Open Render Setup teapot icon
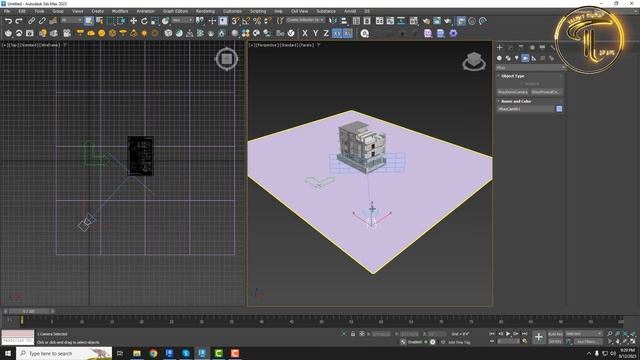Image resolution: width=640 pixels, height=360 pixels. pyautogui.click(x=426, y=21)
